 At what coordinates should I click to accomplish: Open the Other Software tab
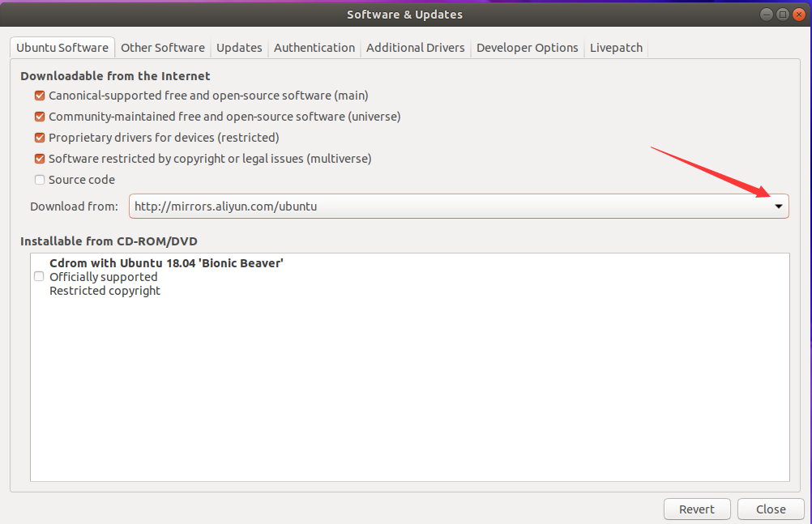(163, 48)
